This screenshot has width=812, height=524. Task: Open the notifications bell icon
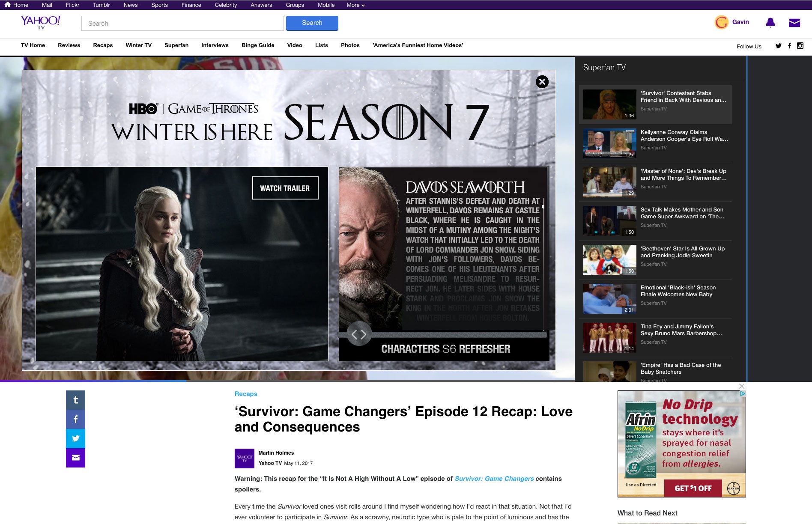click(x=770, y=23)
